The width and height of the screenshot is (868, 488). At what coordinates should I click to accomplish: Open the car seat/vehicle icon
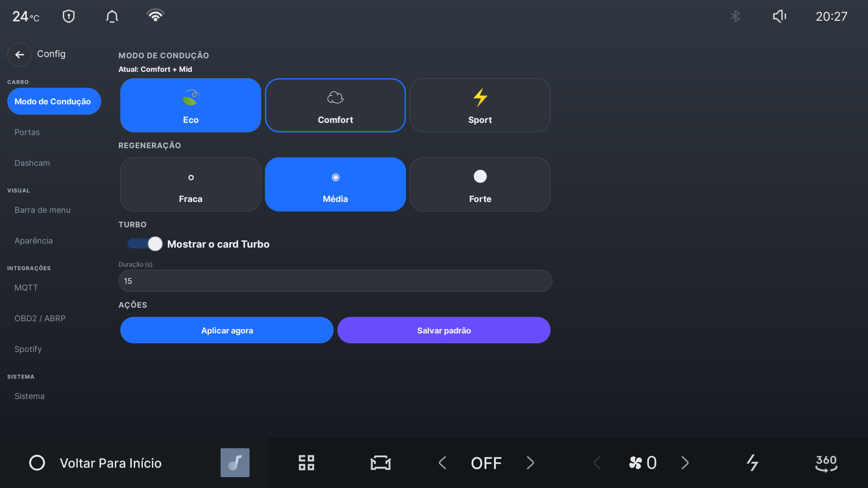click(x=381, y=463)
